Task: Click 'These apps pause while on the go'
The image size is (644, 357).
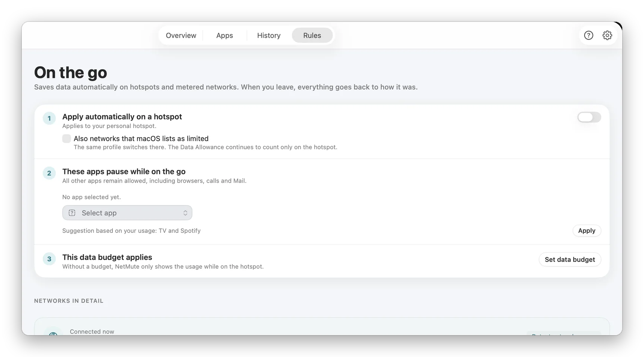Action: pos(124,171)
